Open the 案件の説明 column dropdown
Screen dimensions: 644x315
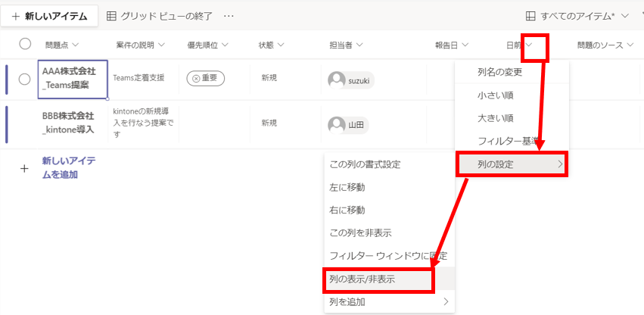[161, 45]
